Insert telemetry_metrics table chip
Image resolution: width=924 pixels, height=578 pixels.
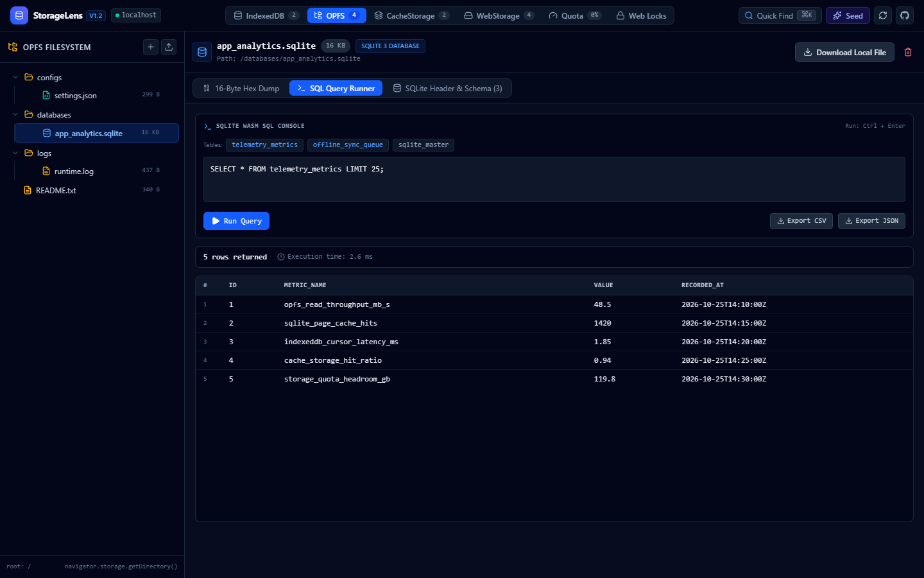click(264, 145)
